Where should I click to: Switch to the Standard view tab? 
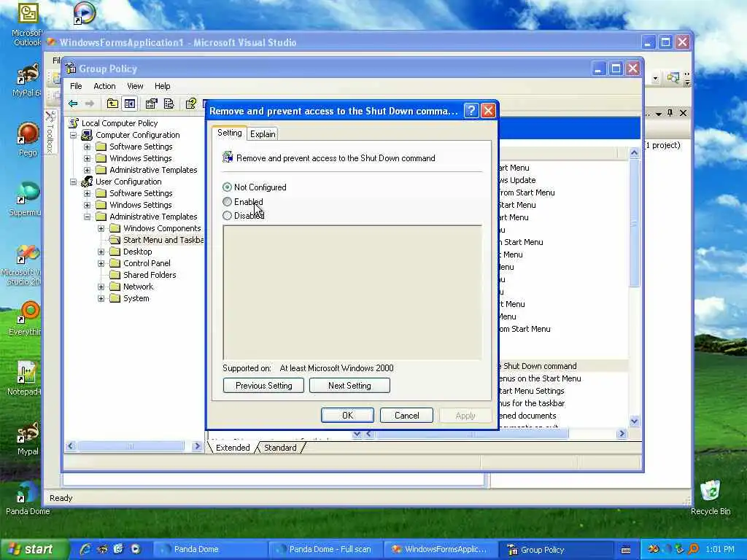point(280,448)
